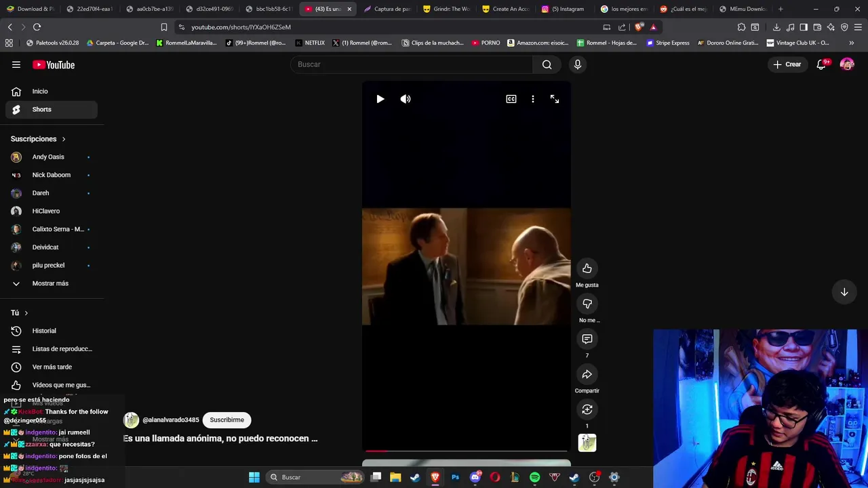Expand the Suscripciones section chevron
The width and height of the screenshot is (868, 488).
click(x=64, y=139)
